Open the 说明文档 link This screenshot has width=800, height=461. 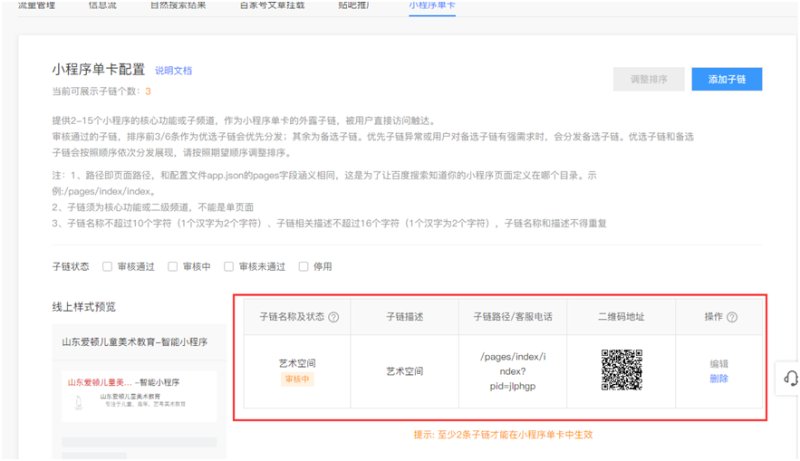[173, 71]
